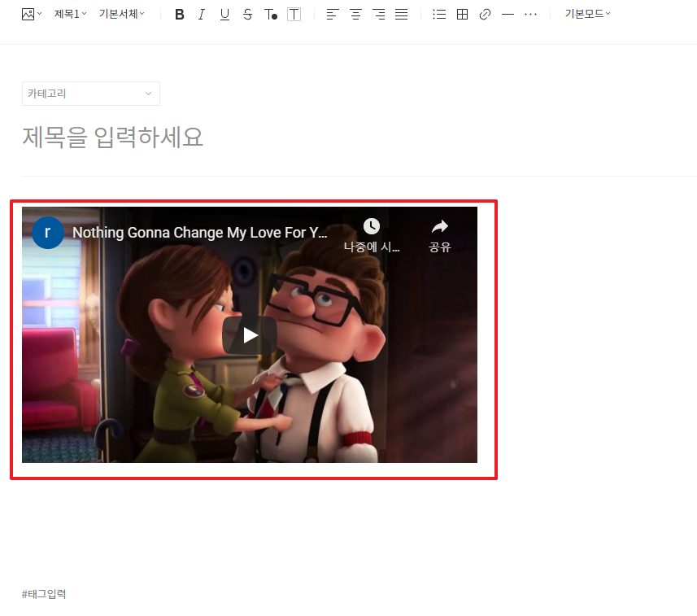Click the #태그입력 tag input field

44,594
